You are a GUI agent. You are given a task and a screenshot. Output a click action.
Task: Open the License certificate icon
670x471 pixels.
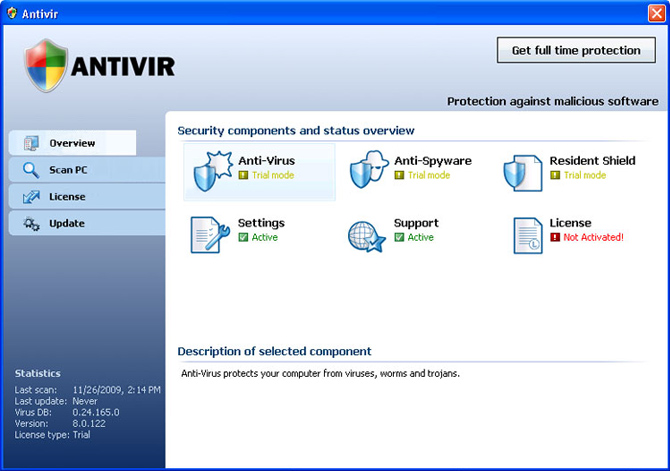pyautogui.click(x=527, y=234)
